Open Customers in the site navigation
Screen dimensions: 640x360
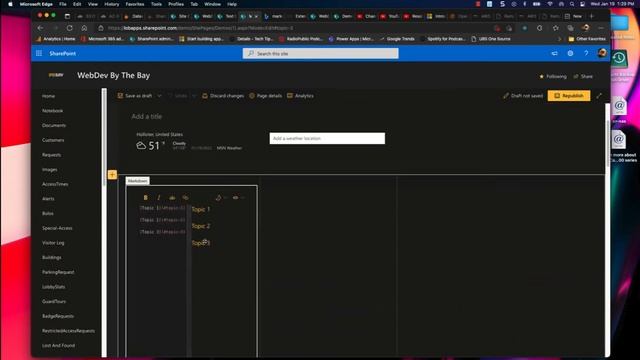(53, 140)
